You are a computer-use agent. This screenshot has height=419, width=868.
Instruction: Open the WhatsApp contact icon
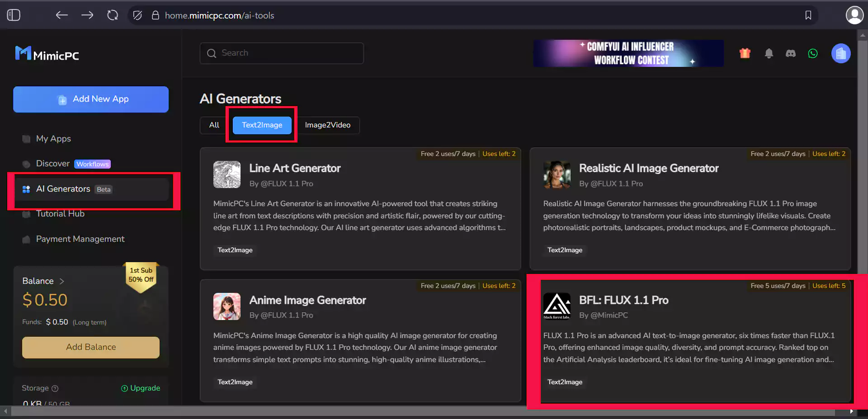(x=813, y=53)
